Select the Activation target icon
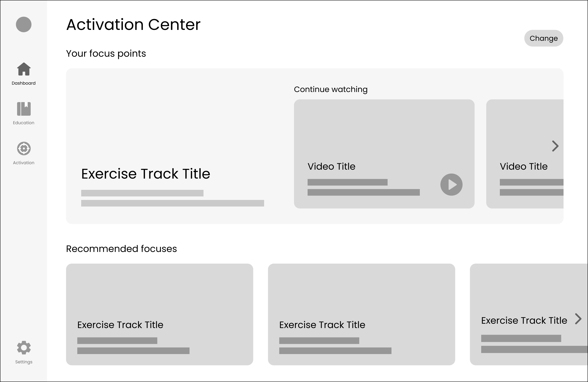588x382 pixels. [x=24, y=148]
